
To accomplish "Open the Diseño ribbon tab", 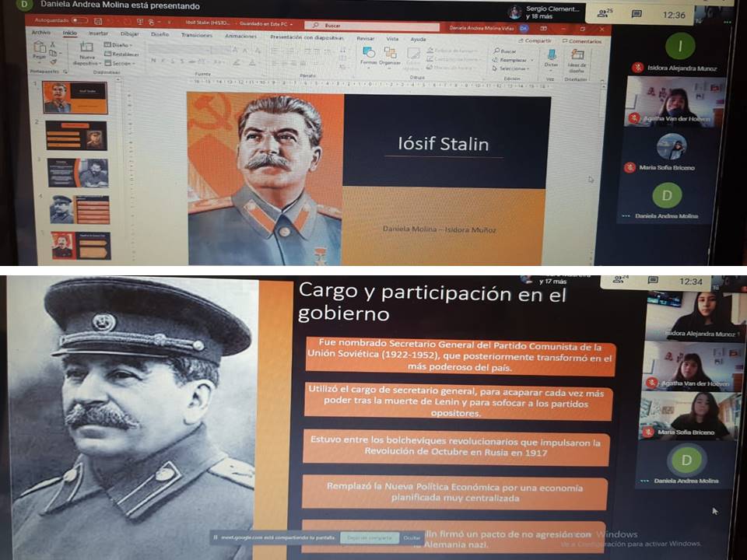I will [160, 35].
